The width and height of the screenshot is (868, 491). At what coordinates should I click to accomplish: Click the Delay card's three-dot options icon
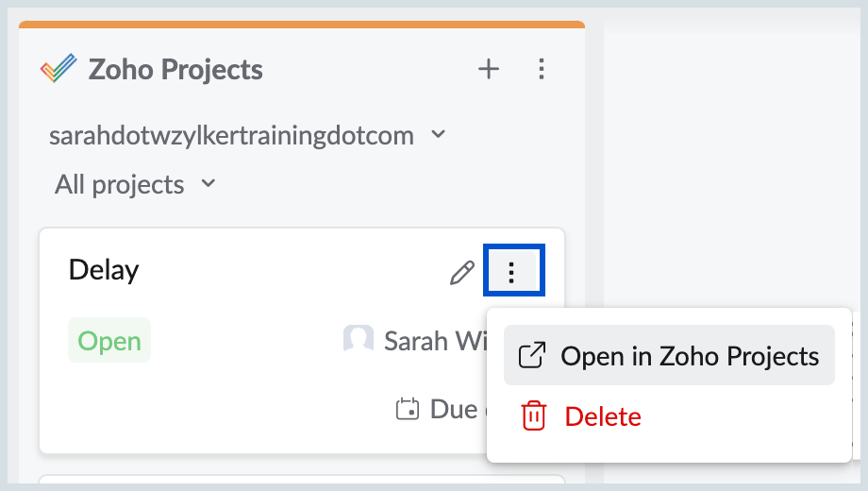(x=511, y=273)
